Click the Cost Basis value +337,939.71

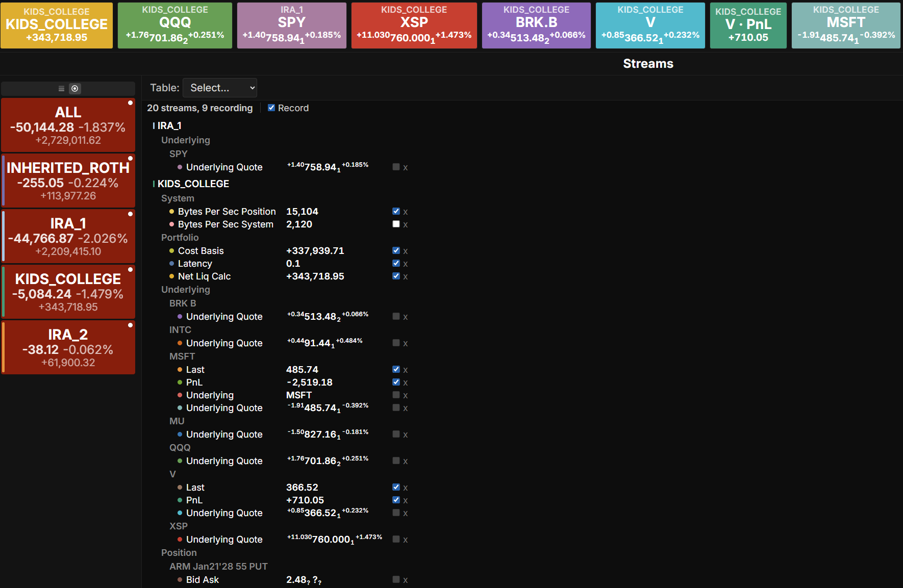(315, 251)
